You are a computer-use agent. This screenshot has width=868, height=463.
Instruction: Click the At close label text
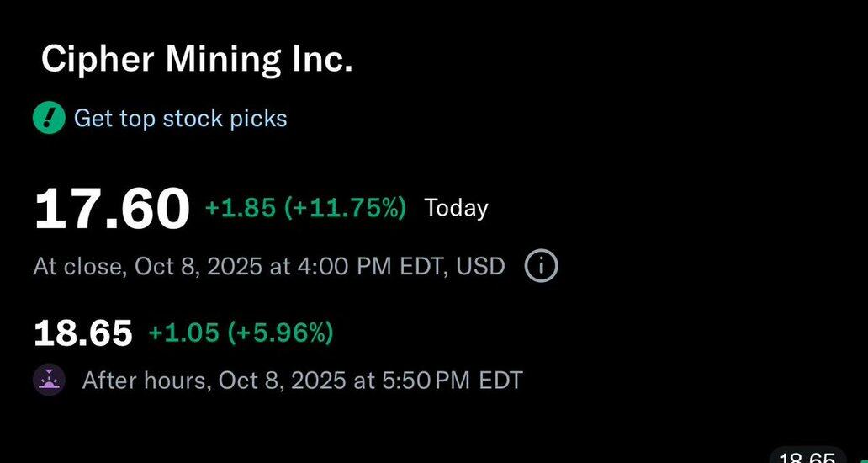(x=78, y=267)
